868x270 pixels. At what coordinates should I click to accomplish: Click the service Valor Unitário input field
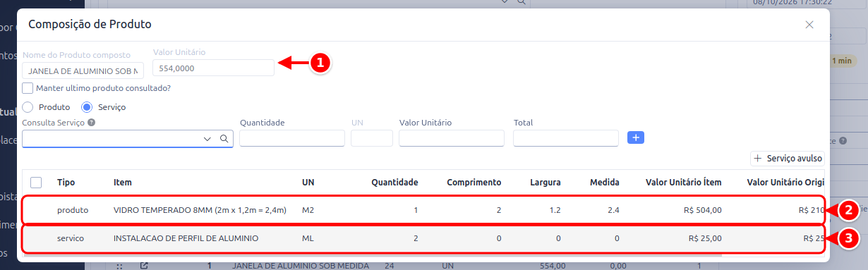tap(452, 138)
